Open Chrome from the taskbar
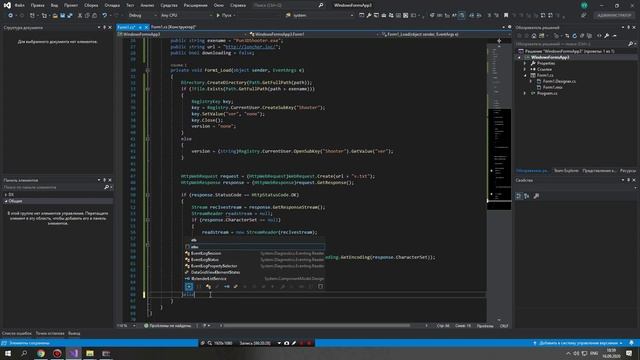This screenshot has width=640, height=360. coord(41,353)
